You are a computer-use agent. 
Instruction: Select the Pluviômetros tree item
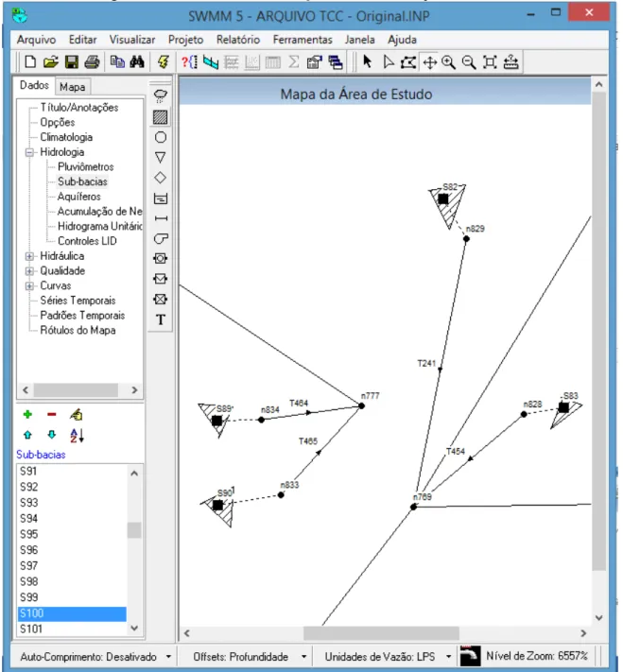pyautogui.click(x=86, y=166)
